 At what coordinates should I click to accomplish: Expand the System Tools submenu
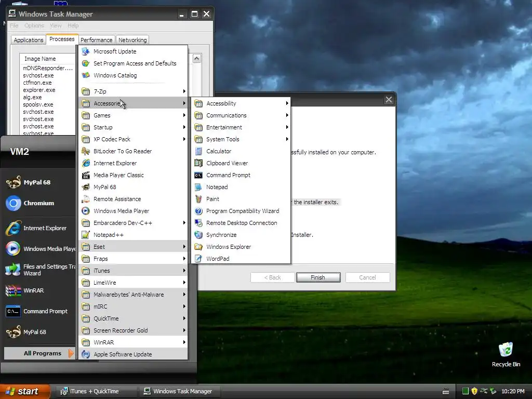click(241, 139)
